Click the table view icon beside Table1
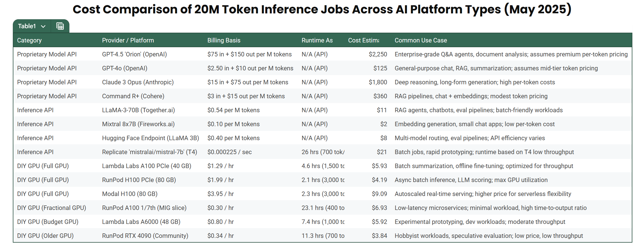The height and width of the screenshot is (251, 644). (60, 26)
